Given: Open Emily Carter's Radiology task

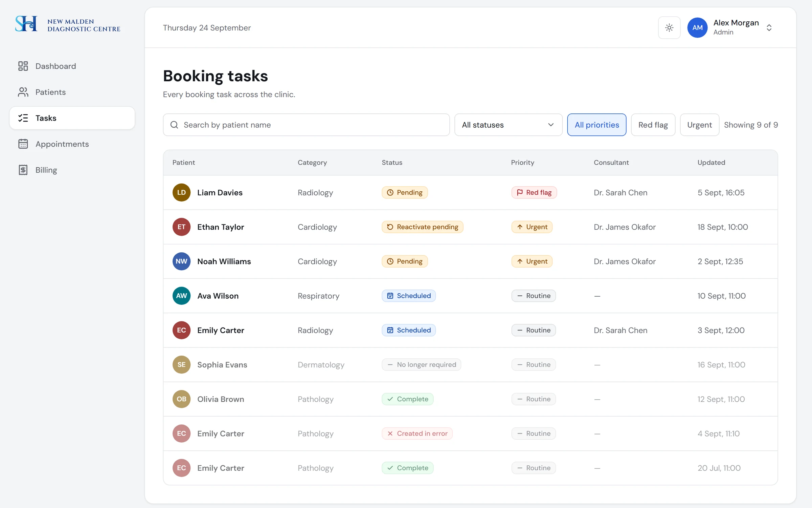Looking at the screenshot, I should pyautogui.click(x=470, y=330).
